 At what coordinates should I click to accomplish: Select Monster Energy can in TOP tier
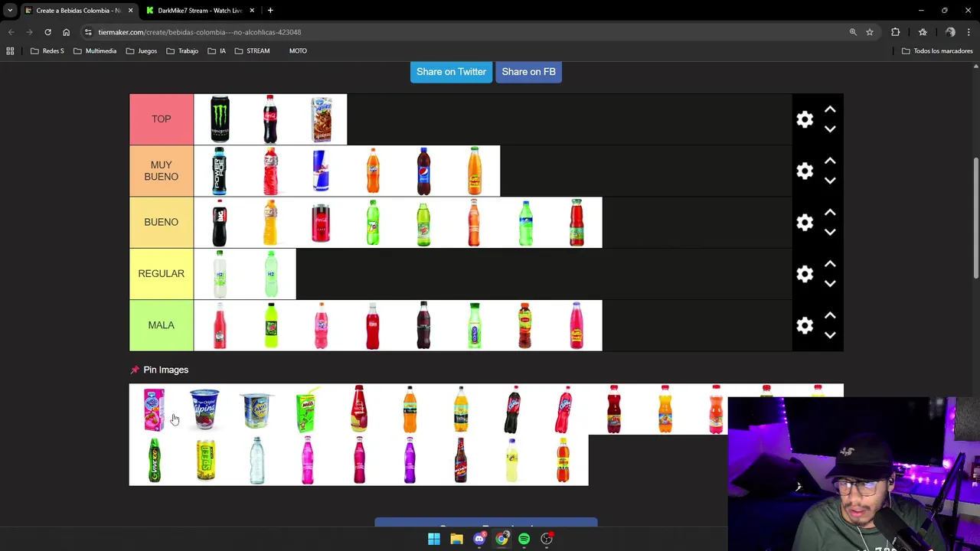click(220, 119)
